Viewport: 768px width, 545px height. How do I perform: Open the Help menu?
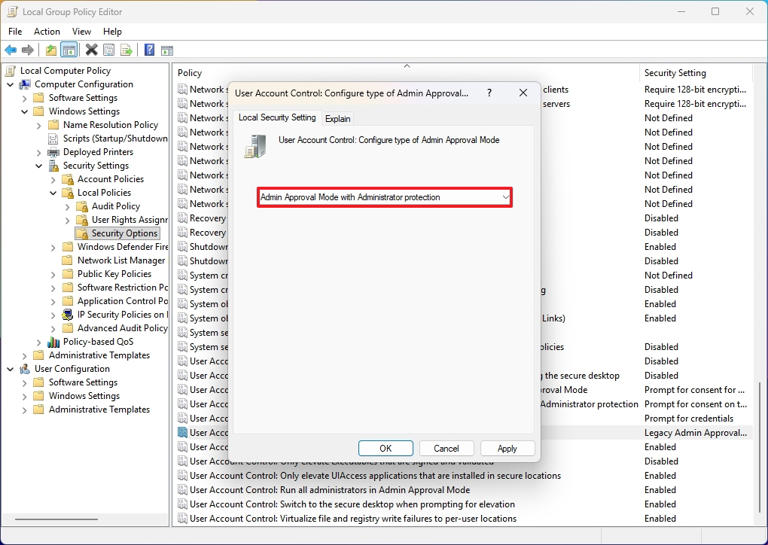[112, 31]
